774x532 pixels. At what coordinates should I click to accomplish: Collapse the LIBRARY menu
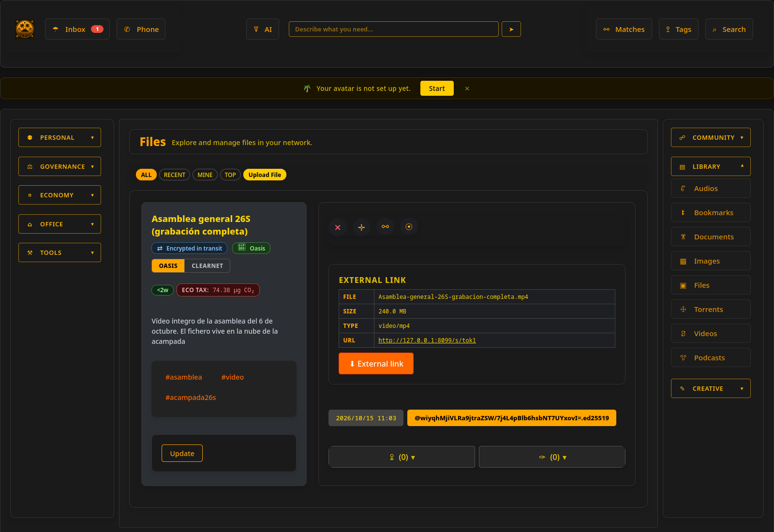tap(711, 166)
